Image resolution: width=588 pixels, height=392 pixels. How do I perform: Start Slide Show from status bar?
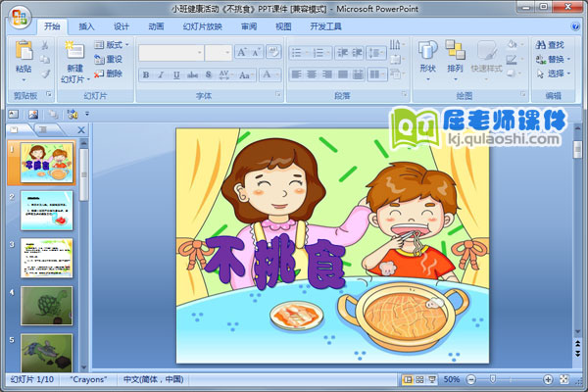point(432,379)
